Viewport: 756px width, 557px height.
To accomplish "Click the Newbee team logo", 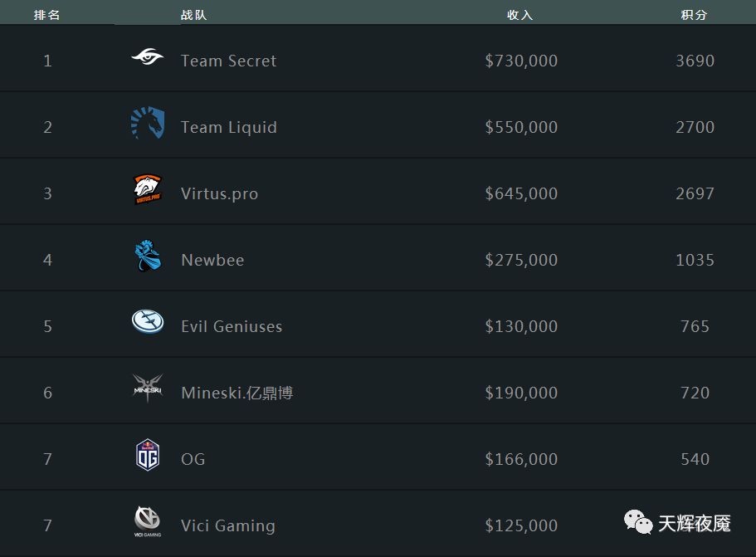I will (x=148, y=256).
